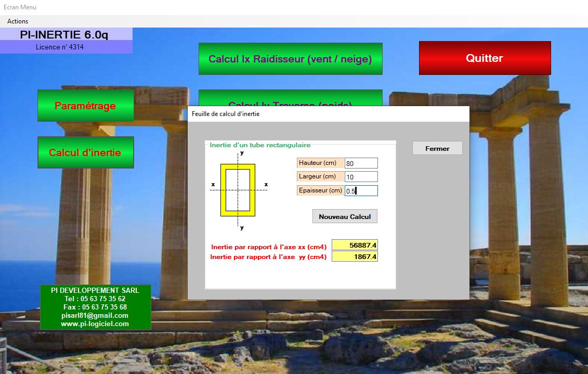The height and width of the screenshot is (374, 588).
Task: Open the Paramétrage settings
Action: (x=85, y=106)
